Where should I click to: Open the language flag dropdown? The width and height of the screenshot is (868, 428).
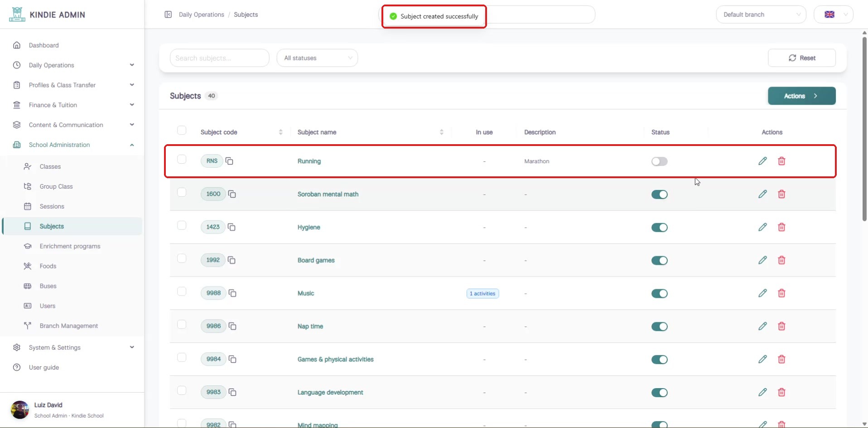pos(834,15)
